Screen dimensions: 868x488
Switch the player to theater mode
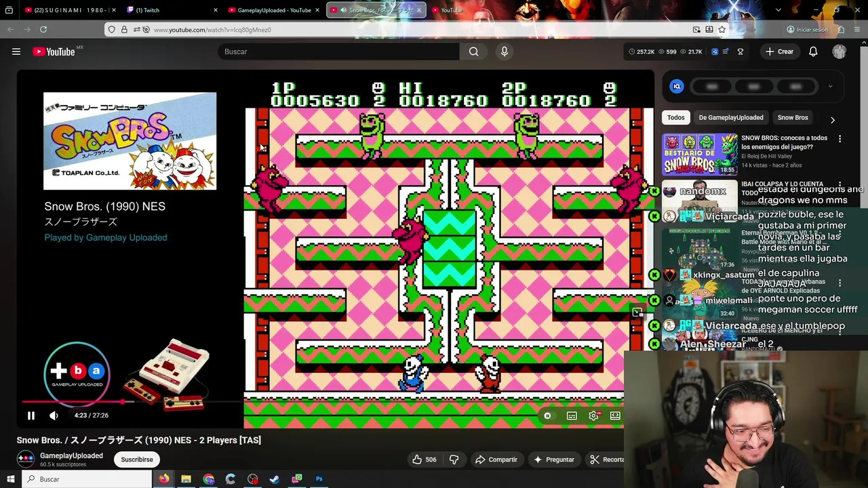point(615,415)
